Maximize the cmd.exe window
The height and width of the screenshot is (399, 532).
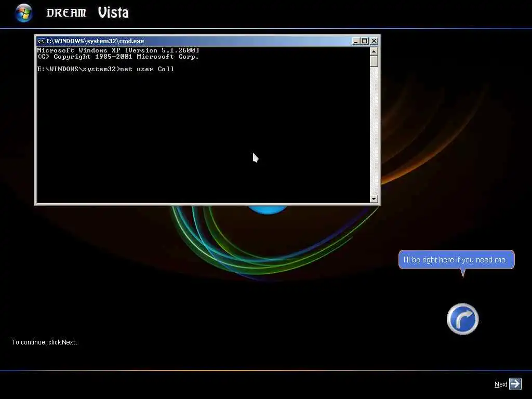[364, 41]
